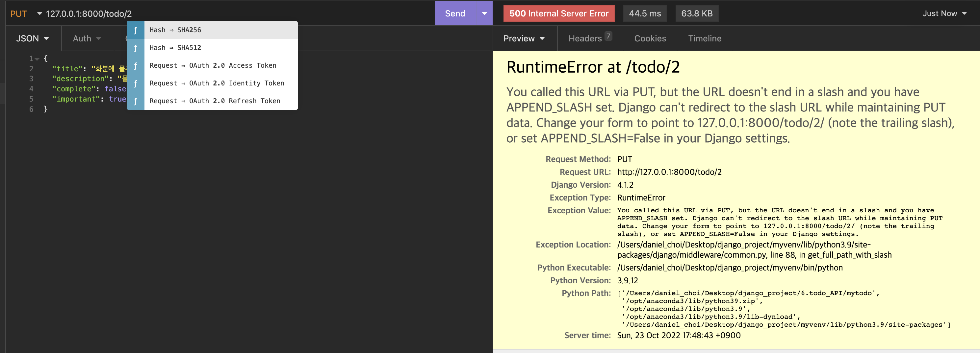Click the function icon beside Hash SHA512

[136, 48]
